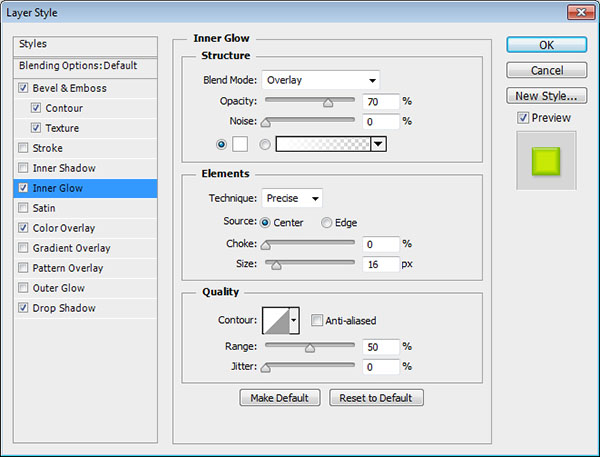Enable the Stroke checkbox
Viewport: 600px width, 457px height.
tap(23, 148)
